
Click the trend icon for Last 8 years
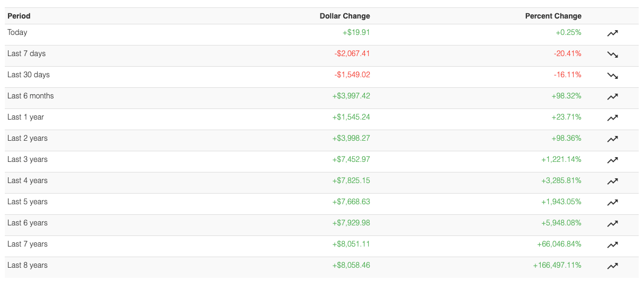(x=612, y=266)
